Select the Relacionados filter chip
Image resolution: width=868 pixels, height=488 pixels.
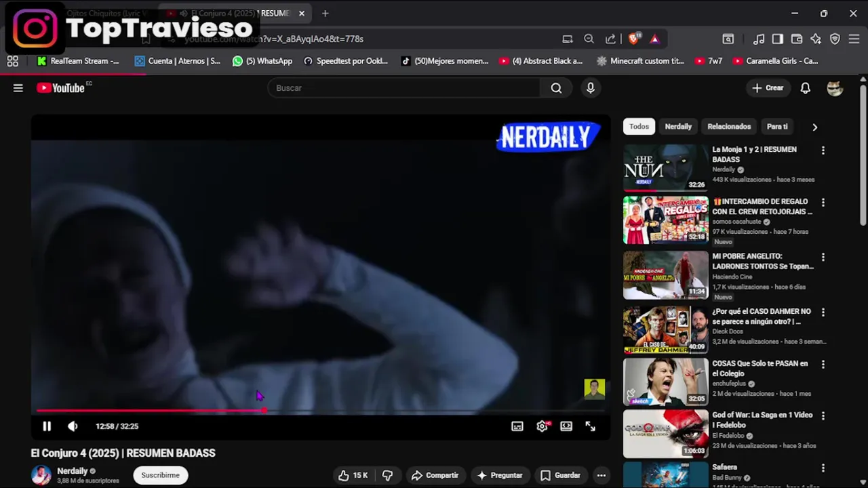[729, 127]
